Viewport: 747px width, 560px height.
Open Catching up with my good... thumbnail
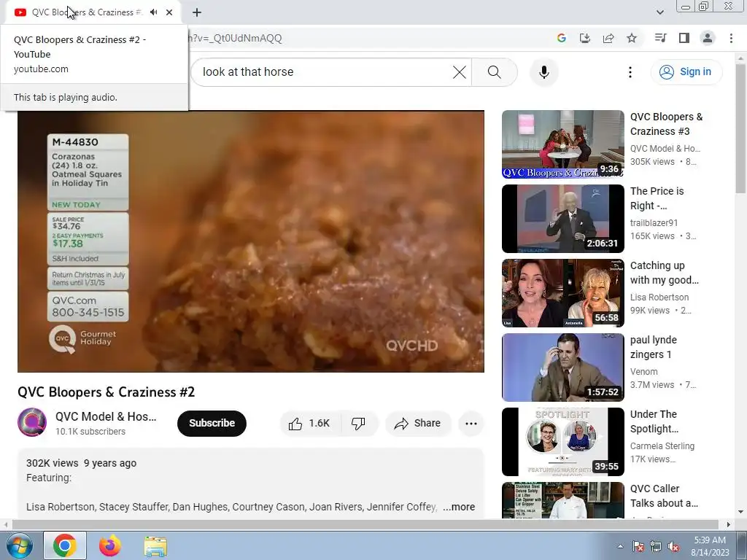(x=563, y=293)
